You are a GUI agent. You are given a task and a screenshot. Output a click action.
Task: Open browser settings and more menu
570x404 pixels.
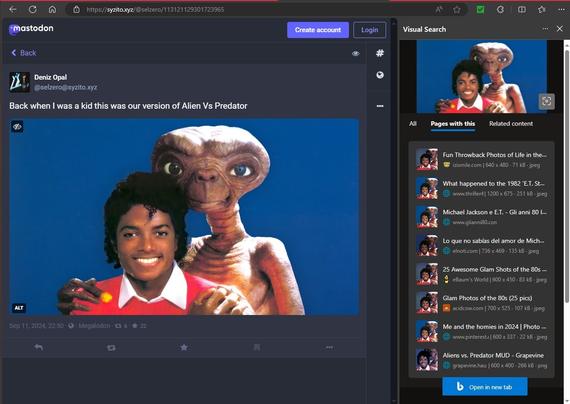click(x=561, y=10)
